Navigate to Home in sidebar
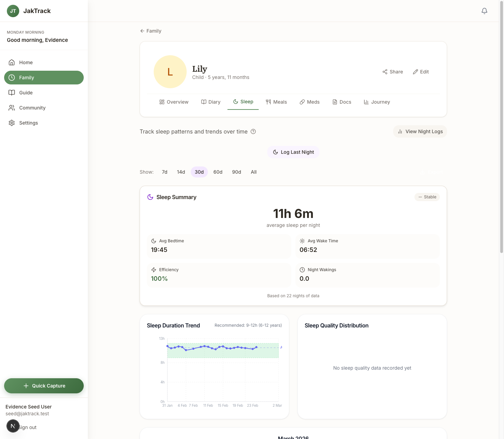The width and height of the screenshot is (504, 439). tap(26, 62)
